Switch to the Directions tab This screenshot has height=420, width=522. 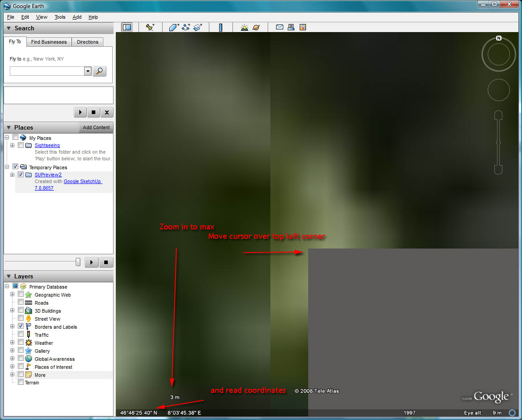pos(88,42)
